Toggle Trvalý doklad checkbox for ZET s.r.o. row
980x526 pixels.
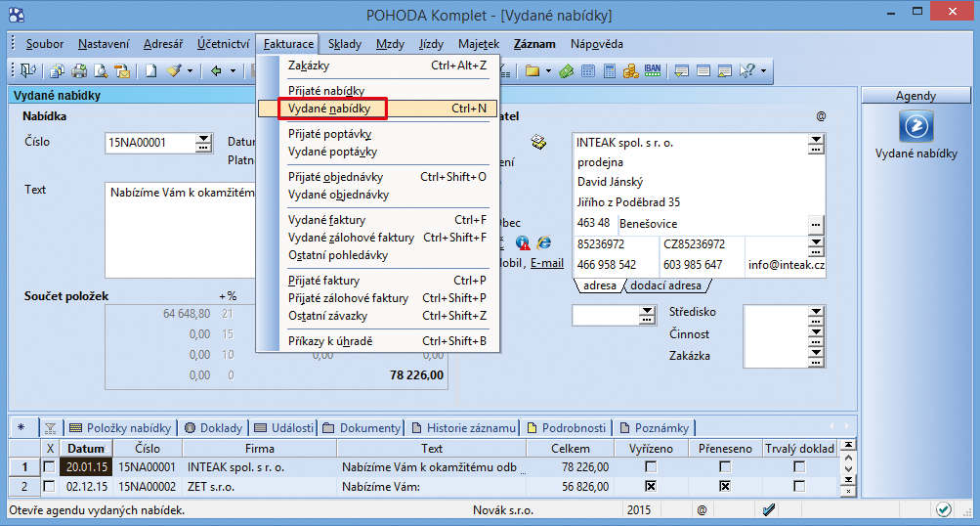click(798, 486)
